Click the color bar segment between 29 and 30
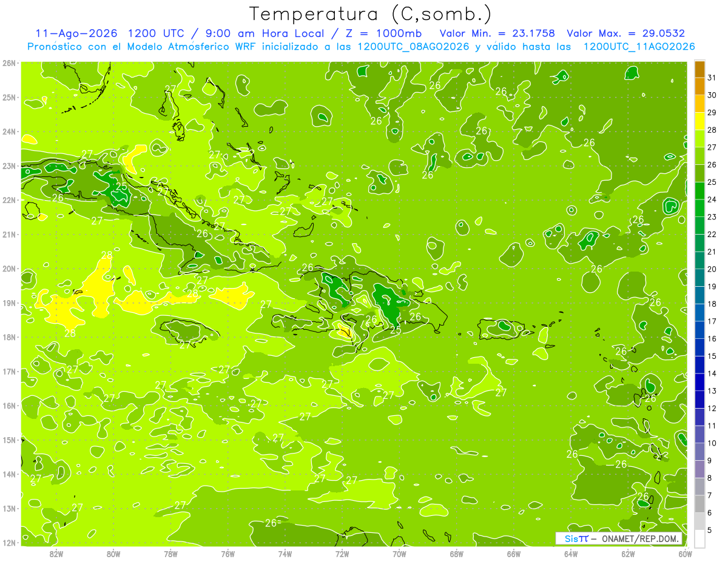 [x=699, y=104]
